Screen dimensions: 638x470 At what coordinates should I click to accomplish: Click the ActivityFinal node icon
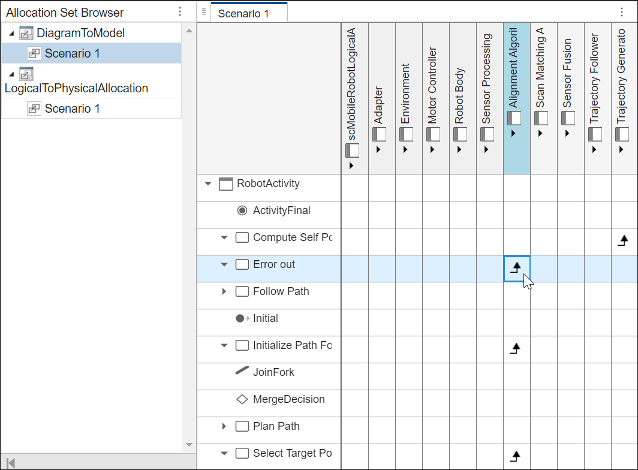click(x=242, y=211)
